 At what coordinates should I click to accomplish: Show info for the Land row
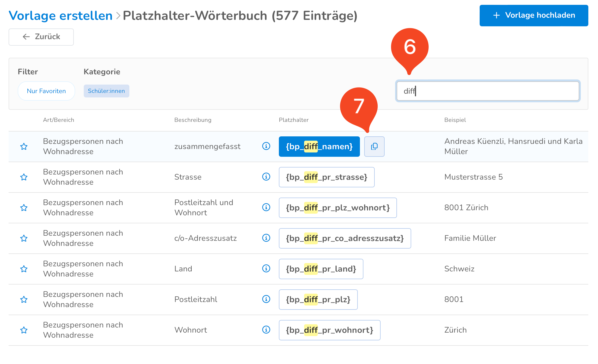click(x=266, y=269)
